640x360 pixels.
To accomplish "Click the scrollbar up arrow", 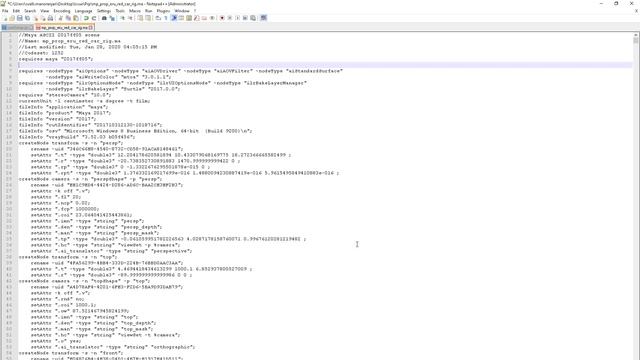I will pos(636,35).
